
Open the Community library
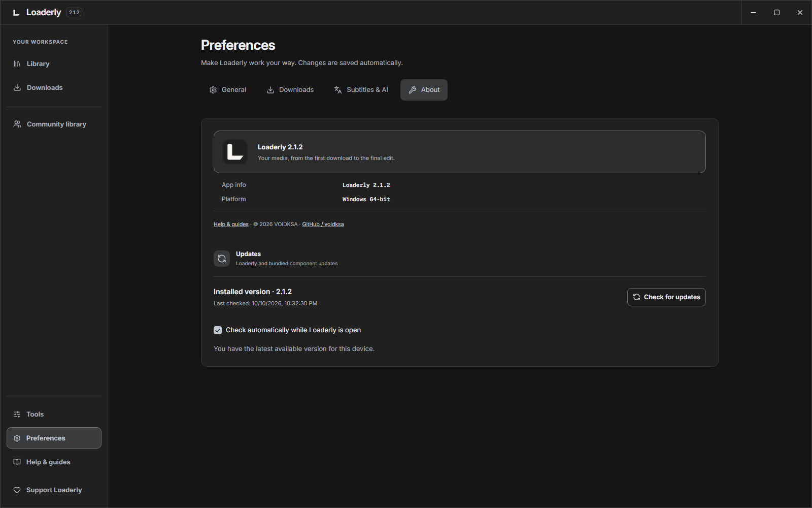[54, 124]
